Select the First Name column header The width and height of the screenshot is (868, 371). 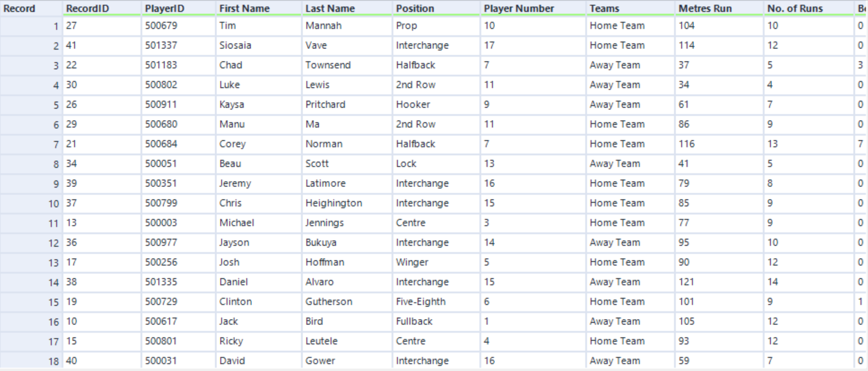(244, 8)
